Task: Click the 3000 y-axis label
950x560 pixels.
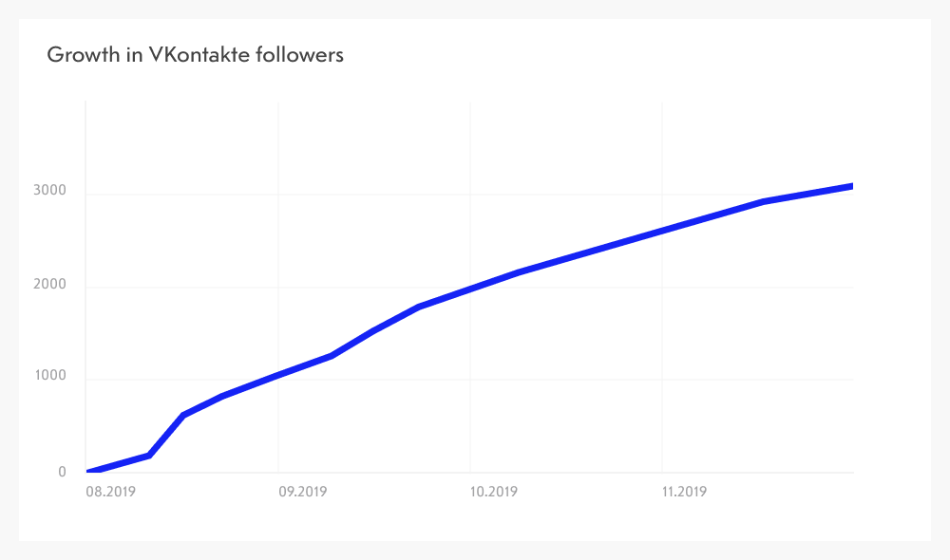Action: tap(48, 191)
